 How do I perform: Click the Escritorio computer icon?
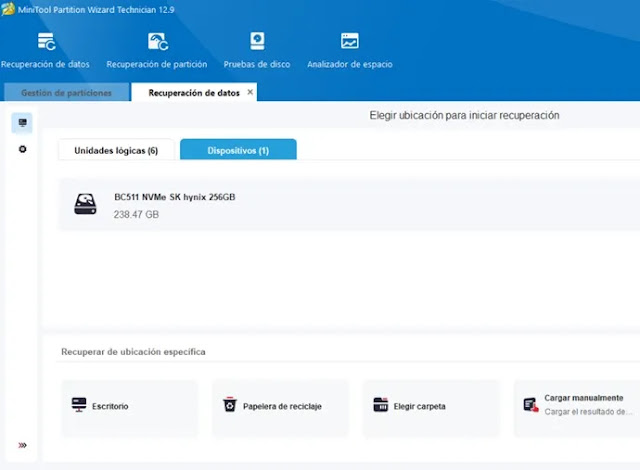(x=79, y=405)
